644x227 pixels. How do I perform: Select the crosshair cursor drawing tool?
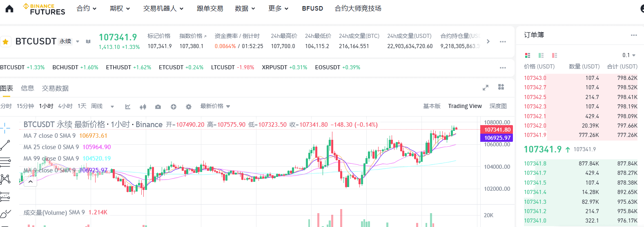tap(5, 128)
